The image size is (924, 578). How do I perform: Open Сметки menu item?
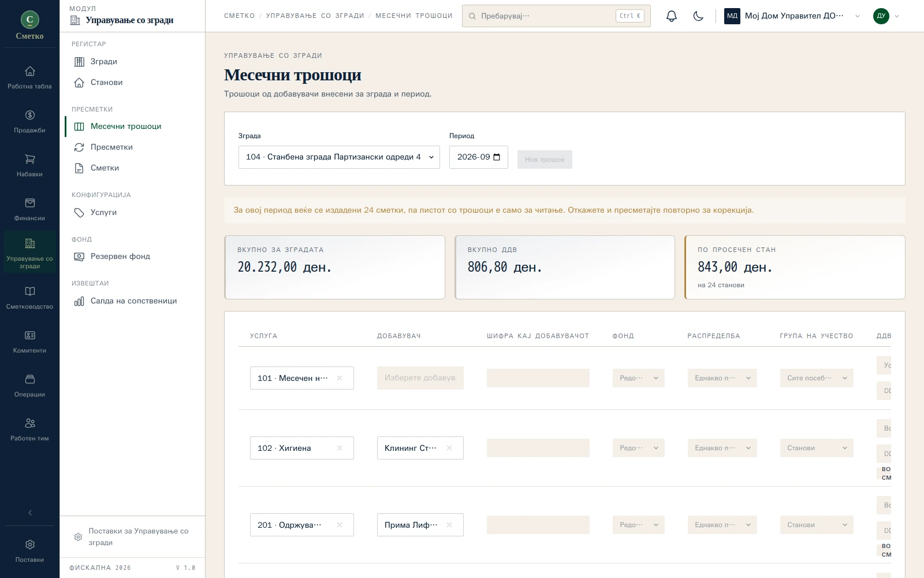click(x=132, y=168)
